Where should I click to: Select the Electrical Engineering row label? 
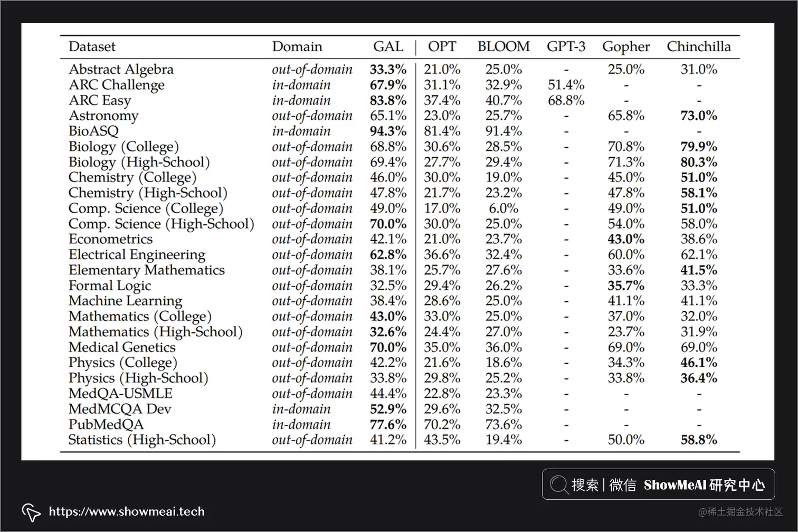pos(137,254)
